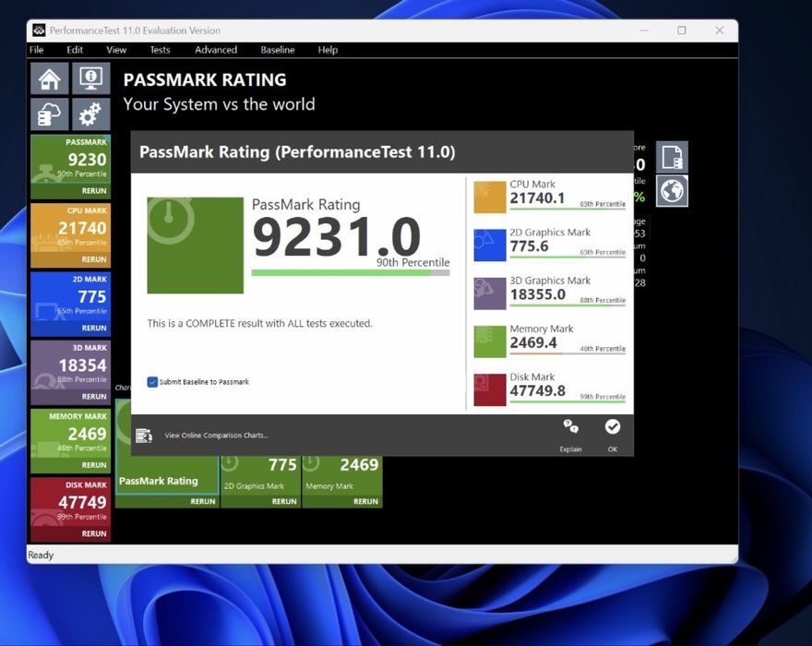The image size is (812, 646).
Task: Rerun the PassMark 9230 sidebar test
Action: [94, 191]
